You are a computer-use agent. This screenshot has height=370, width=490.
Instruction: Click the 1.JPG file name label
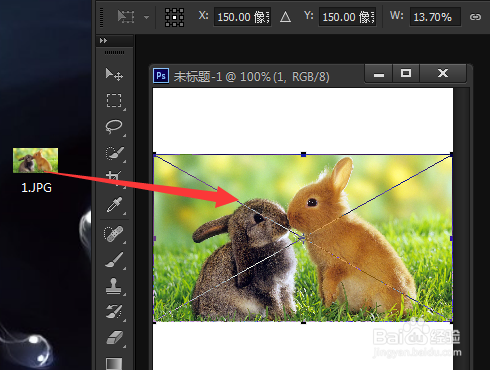36,187
